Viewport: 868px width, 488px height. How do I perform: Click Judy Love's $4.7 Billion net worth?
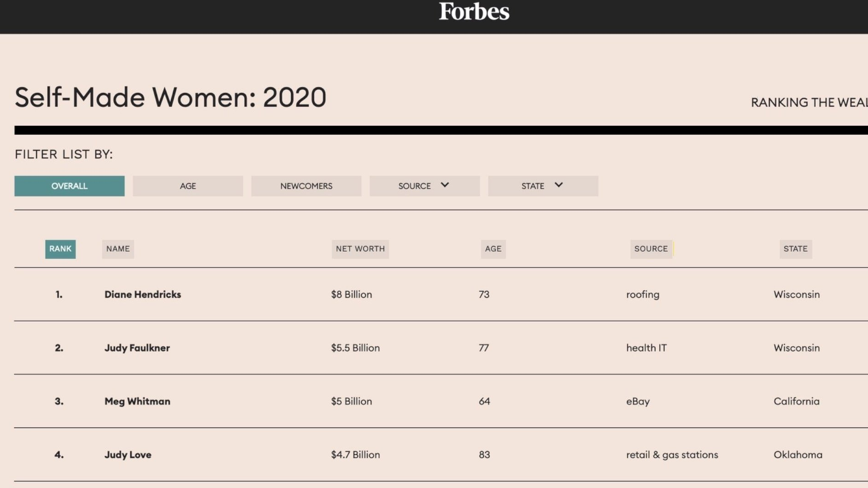(355, 455)
